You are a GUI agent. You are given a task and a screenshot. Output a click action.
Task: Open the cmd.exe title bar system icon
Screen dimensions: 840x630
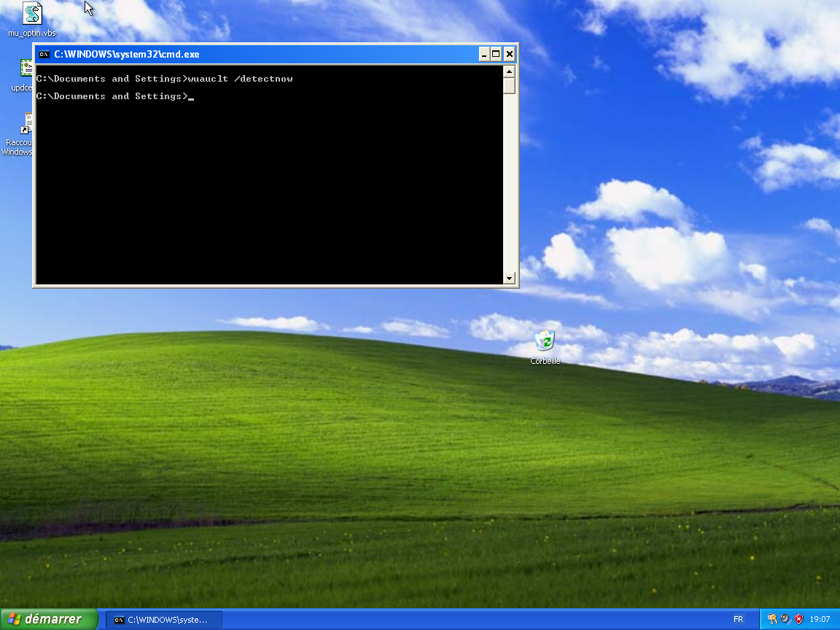point(44,54)
